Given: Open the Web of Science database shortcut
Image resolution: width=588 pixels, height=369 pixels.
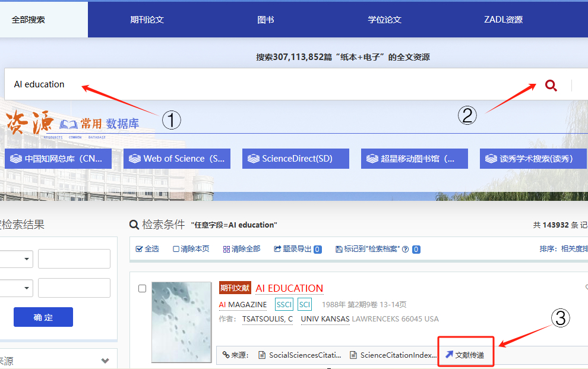Looking at the screenshot, I should pos(177,159).
